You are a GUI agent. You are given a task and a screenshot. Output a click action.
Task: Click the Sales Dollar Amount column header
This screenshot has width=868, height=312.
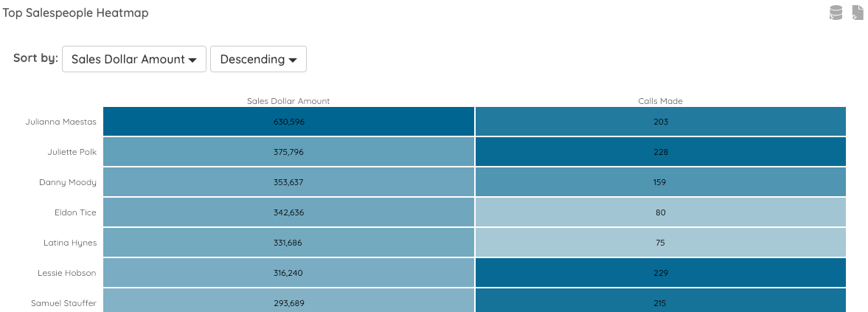point(288,101)
